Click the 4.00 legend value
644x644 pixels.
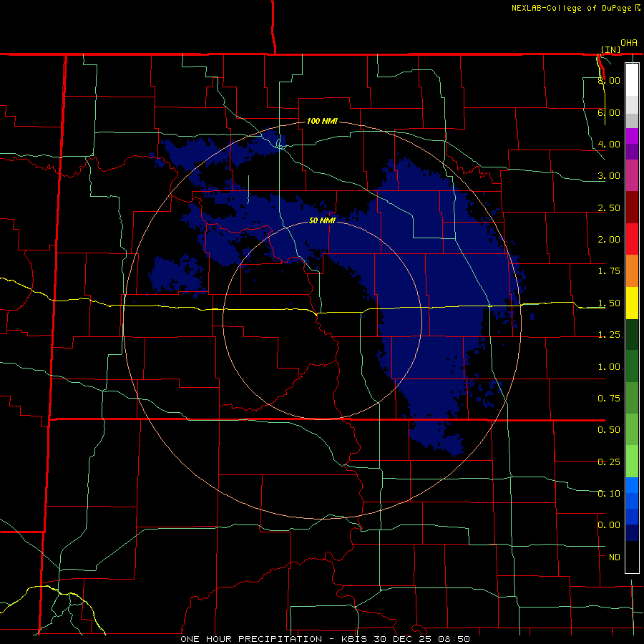(609, 144)
